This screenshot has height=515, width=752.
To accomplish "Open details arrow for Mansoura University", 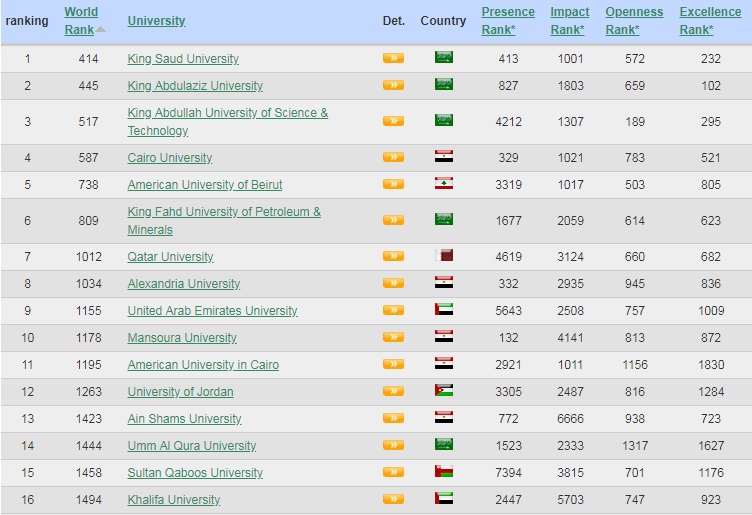I will click(393, 338).
